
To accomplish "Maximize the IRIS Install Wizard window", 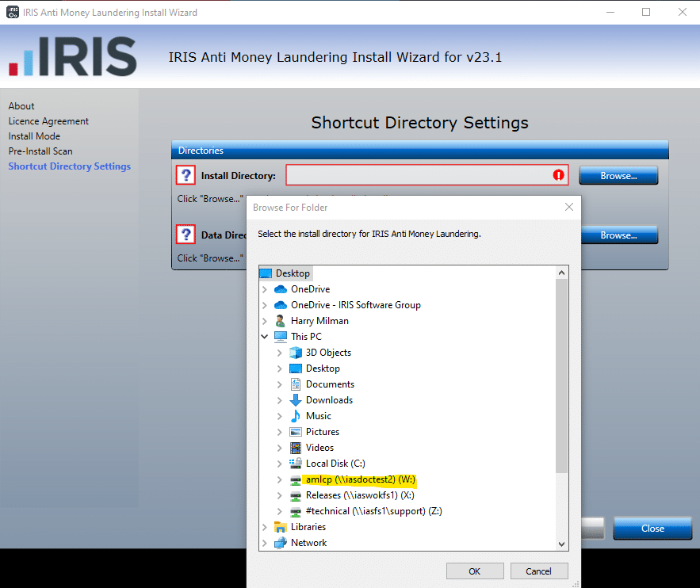I will (646, 12).
